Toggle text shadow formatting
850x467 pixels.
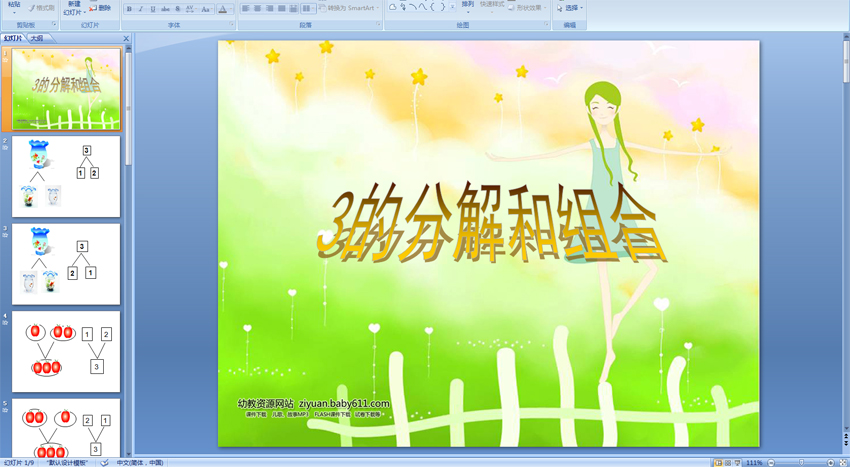click(177, 9)
